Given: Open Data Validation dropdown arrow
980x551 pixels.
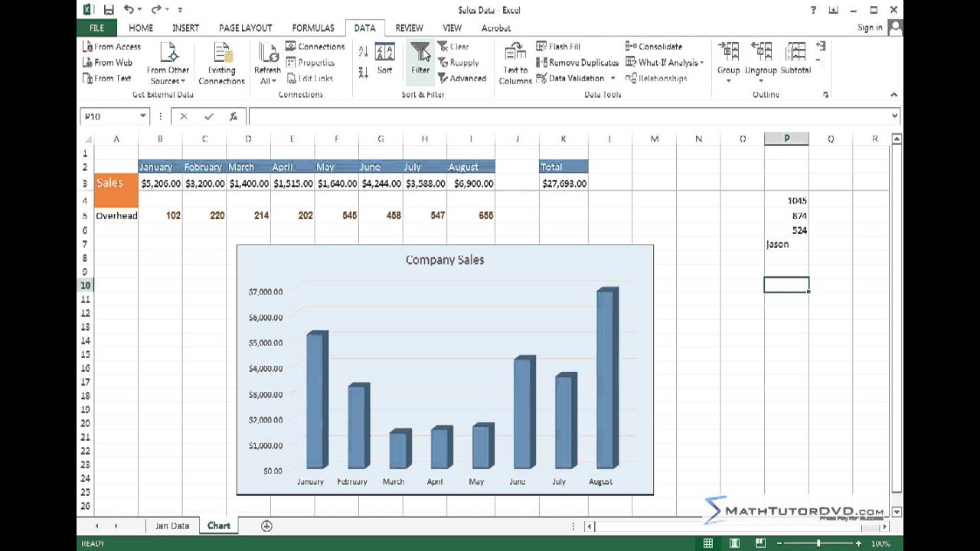Looking at the screenshot, I should pos(612,78).
